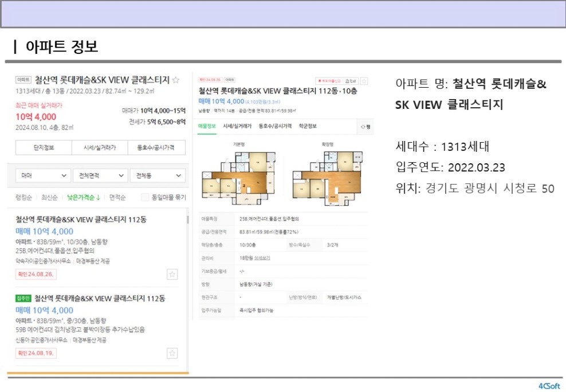This screenshot has width=566, height=392.
Task: Sort listings by 최신순
Action: 49,198
